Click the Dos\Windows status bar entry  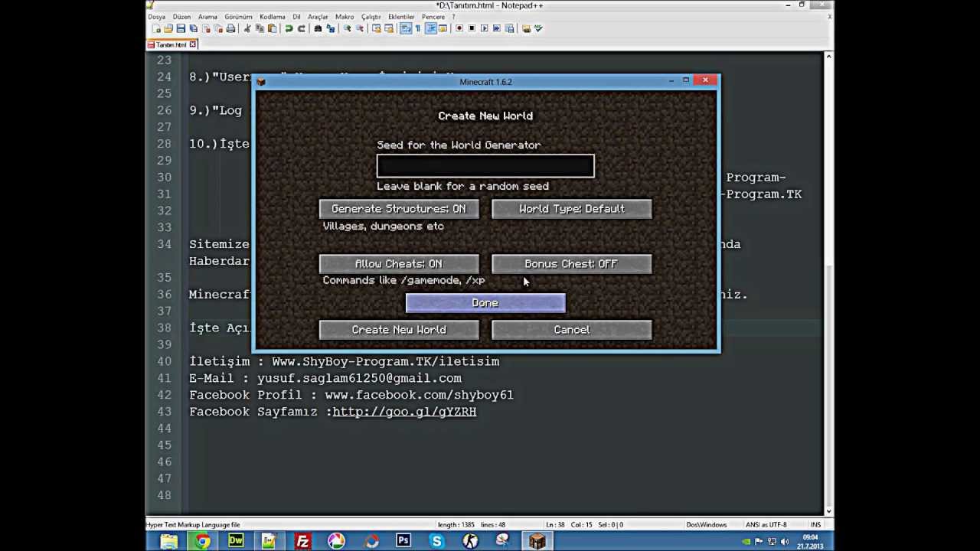click(x=707, y=525)
